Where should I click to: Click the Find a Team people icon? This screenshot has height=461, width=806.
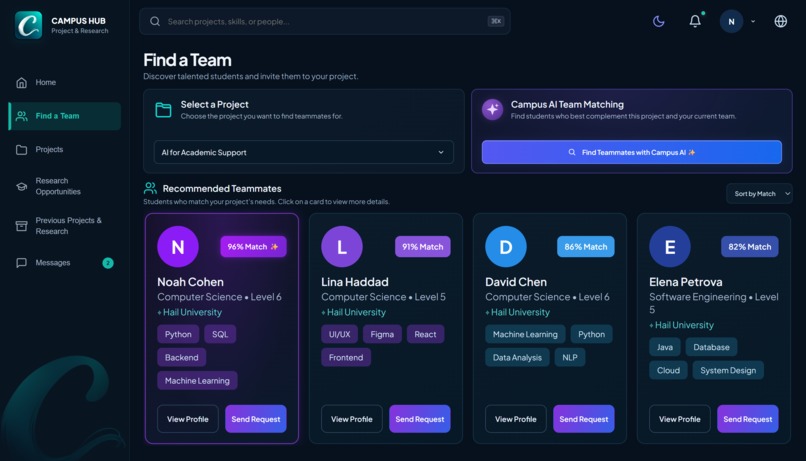tap(22, 116)
